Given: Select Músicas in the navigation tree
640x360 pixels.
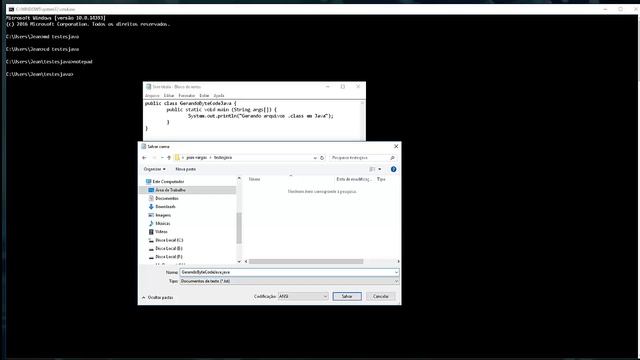Looking at the screenshot, I should tap(162, 224).
